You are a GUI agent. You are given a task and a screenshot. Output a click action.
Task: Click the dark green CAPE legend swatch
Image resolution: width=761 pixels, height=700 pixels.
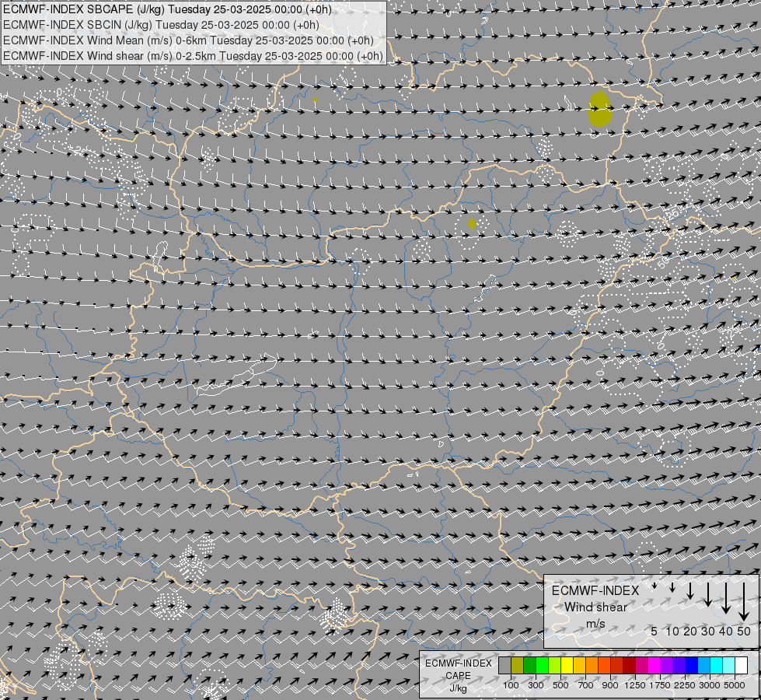click(x=529, y=665)
